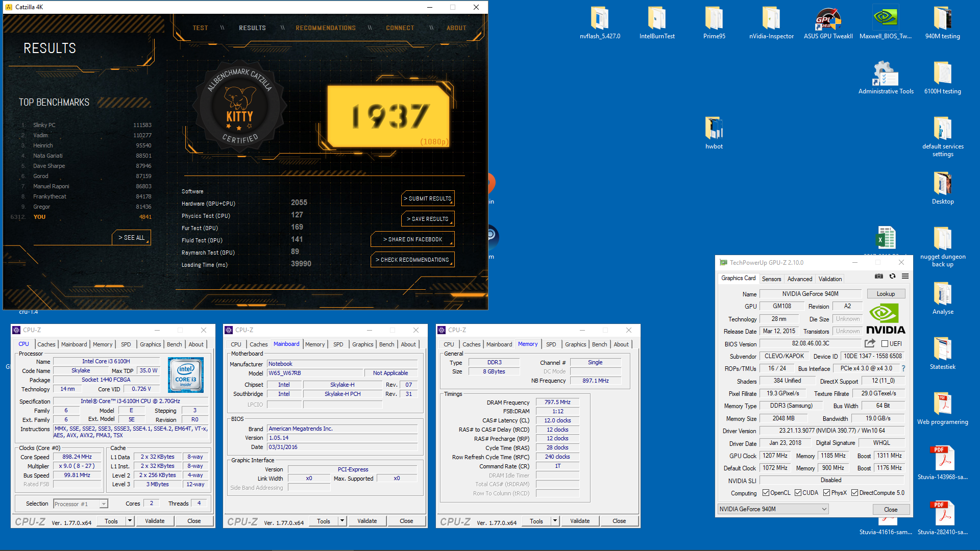980x551 pixels.
Task: Open the Desktop folder icon
Action: pyautogui.click(x=942, y=188)
